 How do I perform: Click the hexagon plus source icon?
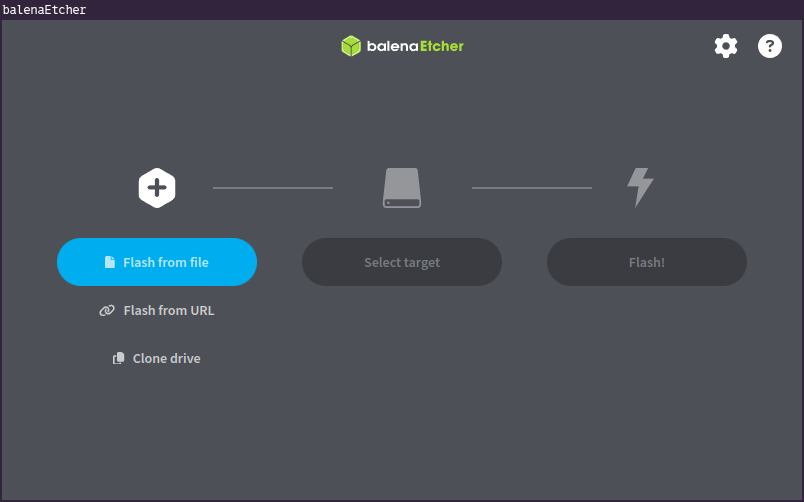(x=157, y=187)
